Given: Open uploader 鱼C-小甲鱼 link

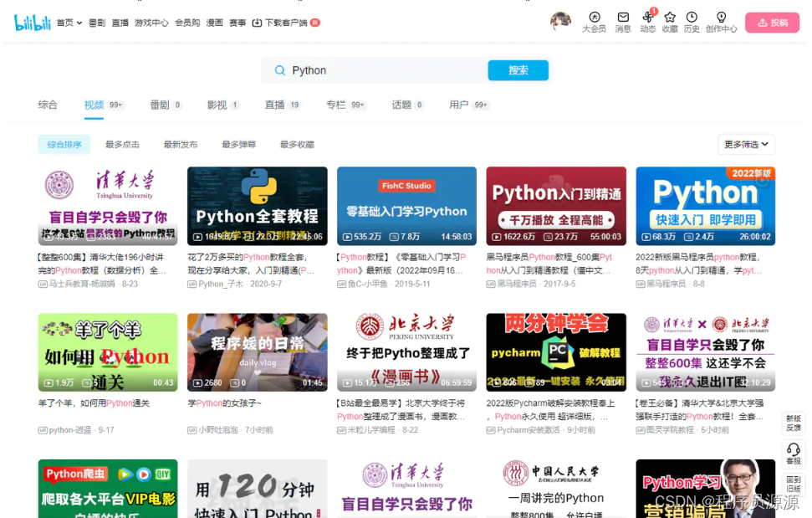Looking at the screenshot, I should point(368,284).
